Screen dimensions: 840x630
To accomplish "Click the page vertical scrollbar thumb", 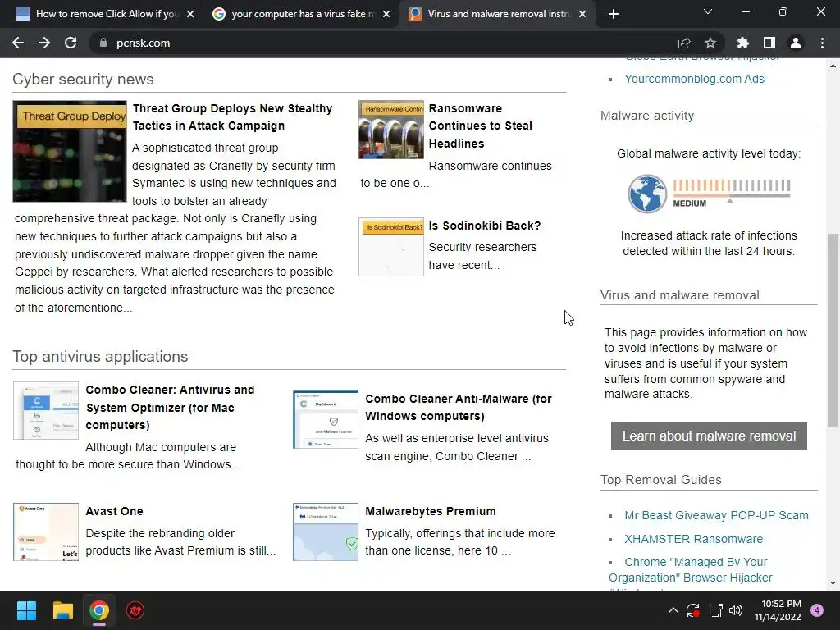I will click(x=833, y=330).
